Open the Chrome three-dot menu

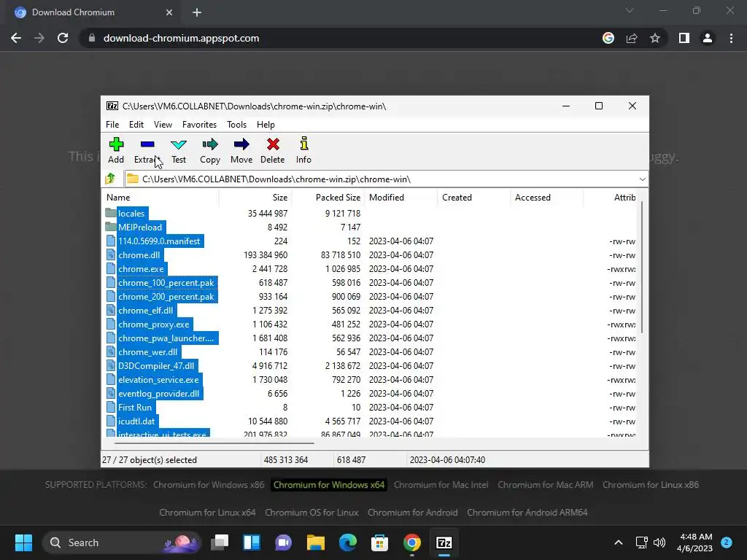[731, 38]
